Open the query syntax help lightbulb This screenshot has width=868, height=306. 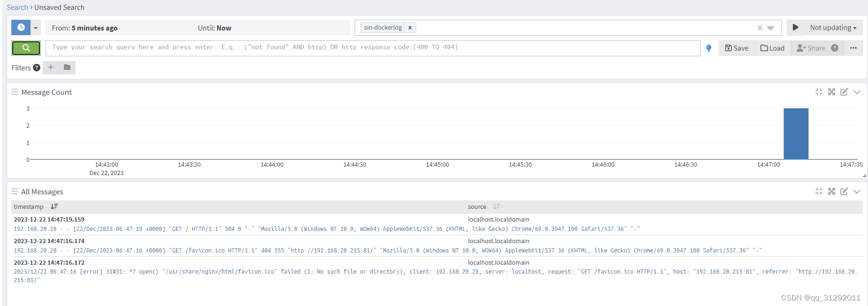click(709, 48)
